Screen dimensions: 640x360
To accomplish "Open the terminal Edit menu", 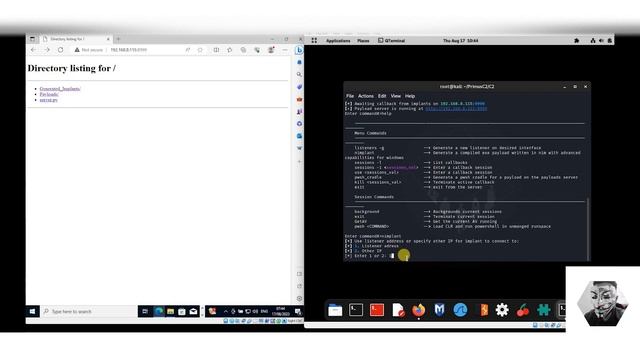I will (x=382, y=96).
